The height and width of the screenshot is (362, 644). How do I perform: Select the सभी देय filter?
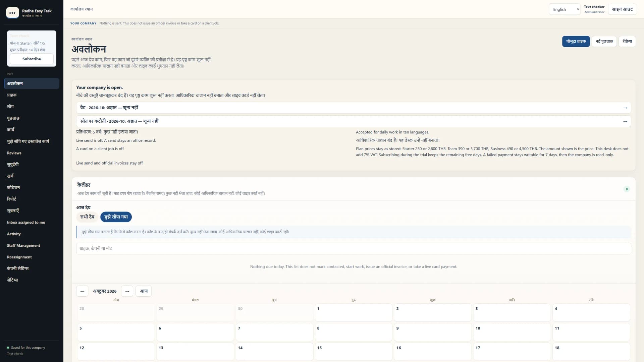tap(87, 217)
